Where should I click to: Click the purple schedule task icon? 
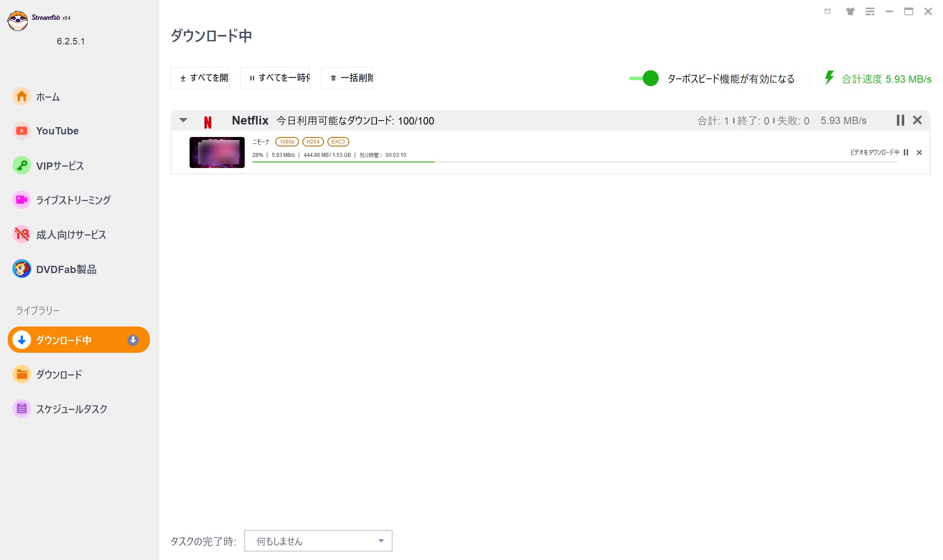pos(22,409)
